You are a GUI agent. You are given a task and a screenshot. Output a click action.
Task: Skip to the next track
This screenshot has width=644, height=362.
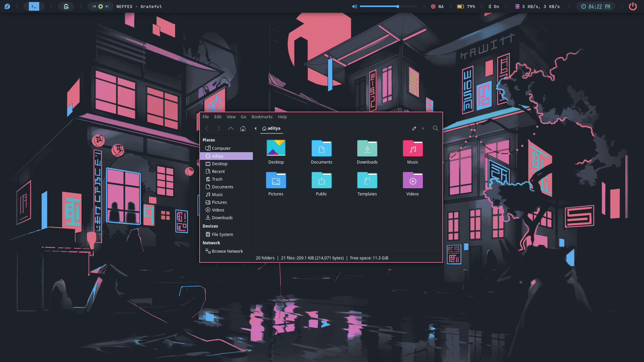pyautogui.click(x=107, y=6)
